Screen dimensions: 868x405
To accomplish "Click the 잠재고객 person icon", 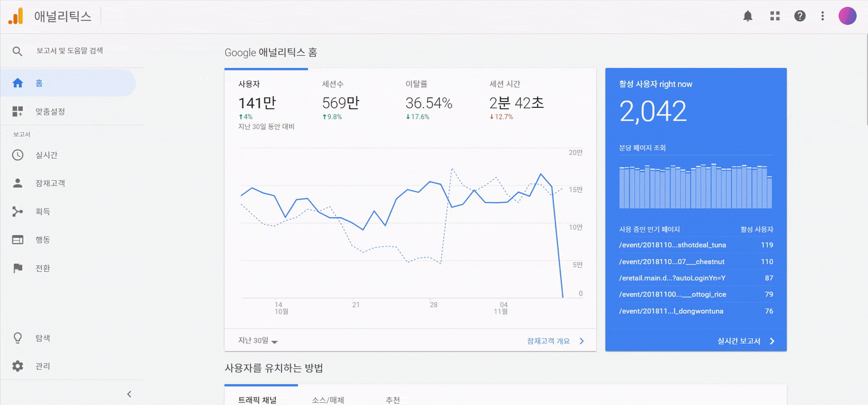I will coord(18,183).
